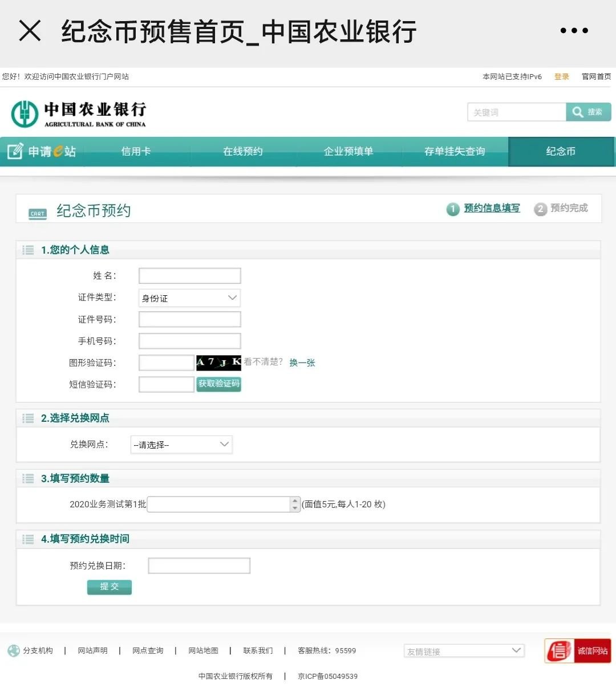This screenshot has height=692, width=616.
Task: Open the 友情链接 dropdown
Action: pyautogui.click(x=464, y=651)
